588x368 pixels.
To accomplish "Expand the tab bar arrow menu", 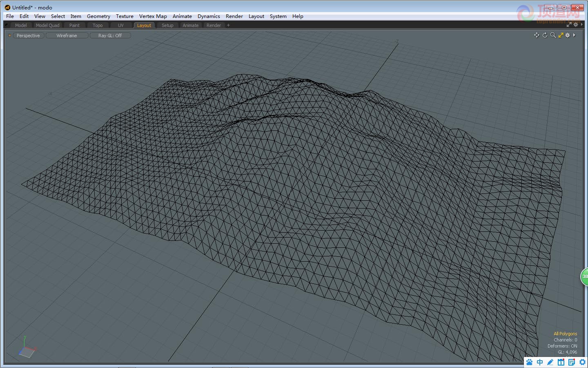I will (x=581, y=25).
